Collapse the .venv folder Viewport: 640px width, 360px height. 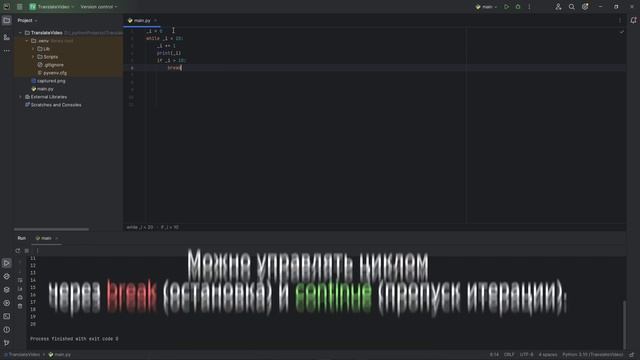pos(27,41)
